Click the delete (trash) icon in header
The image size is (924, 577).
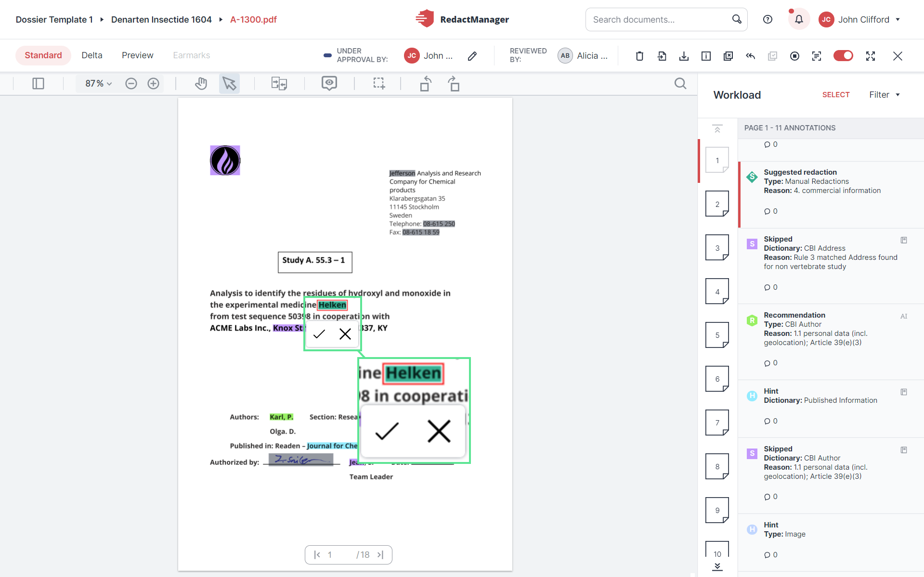click(x=639, y=56)
